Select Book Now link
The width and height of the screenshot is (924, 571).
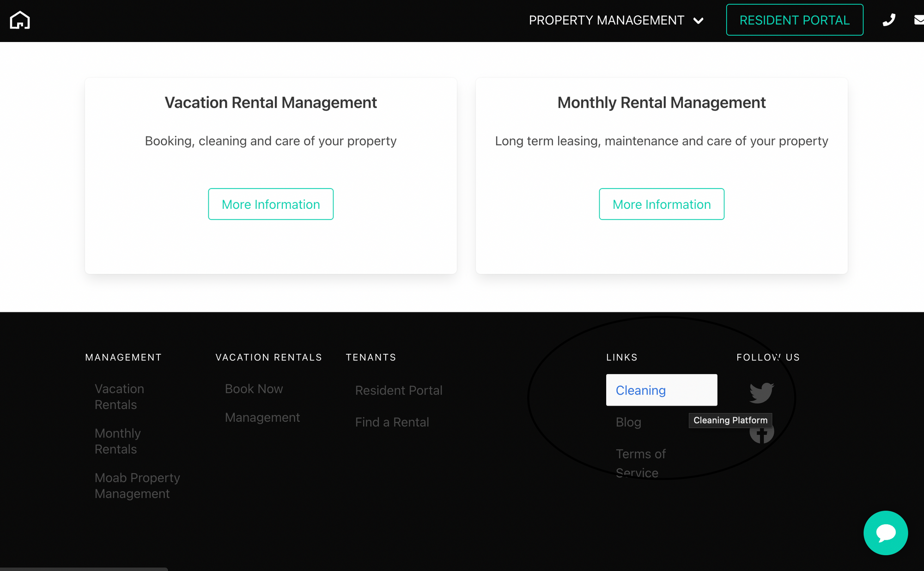(x=254, y=389)
